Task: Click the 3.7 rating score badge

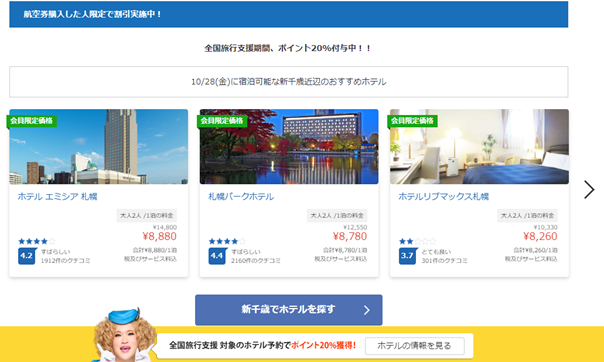Action: 407,256
